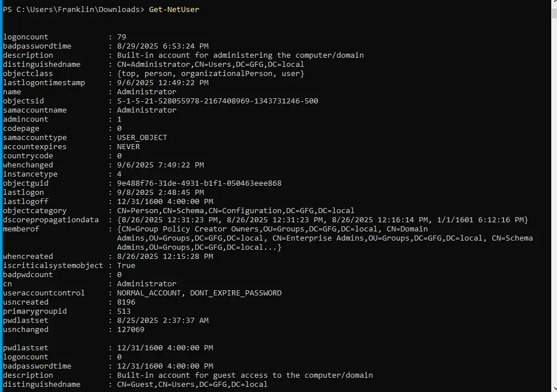Click the samaccountname field label
Image resolution: width=557 pixels, height=392 pixels.
[35, 110]
